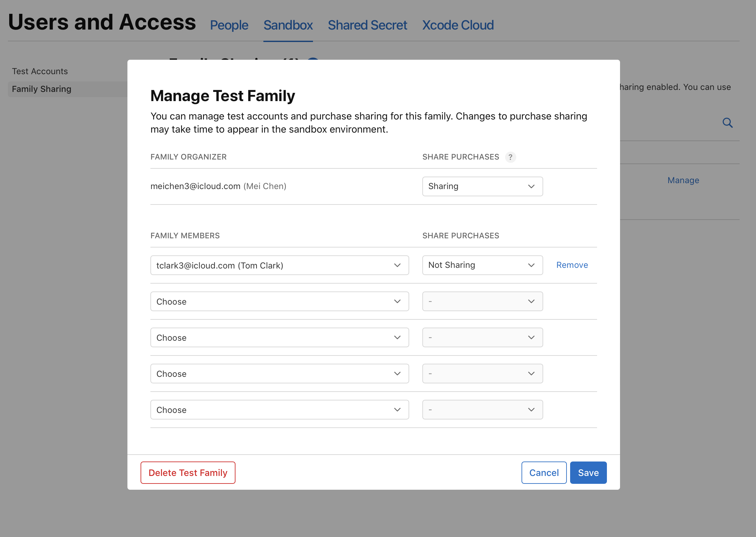Click Delete Test Family
This screenshot has width=756, height=537.
(188, 473)
